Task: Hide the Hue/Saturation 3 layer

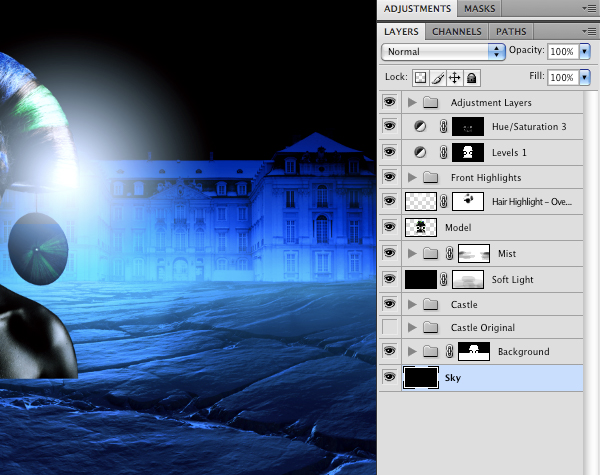Action: click(390, 126)
